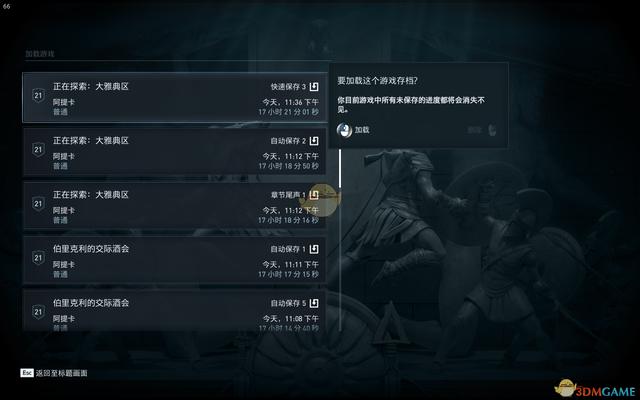This screenshot has height=400, width=640.
Task: Select the 伯里克利的交际酒会 自动保存 1 entry
Action: click(175, 260)
